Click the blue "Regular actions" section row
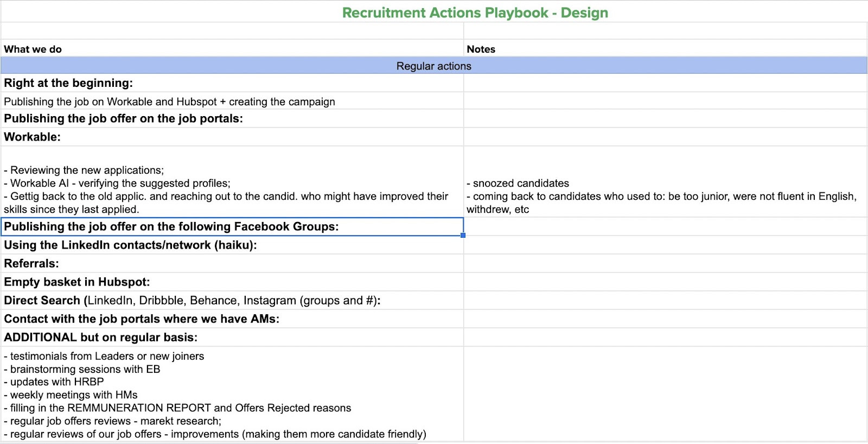This screenshot has height=444, width=868. (433, 66)
